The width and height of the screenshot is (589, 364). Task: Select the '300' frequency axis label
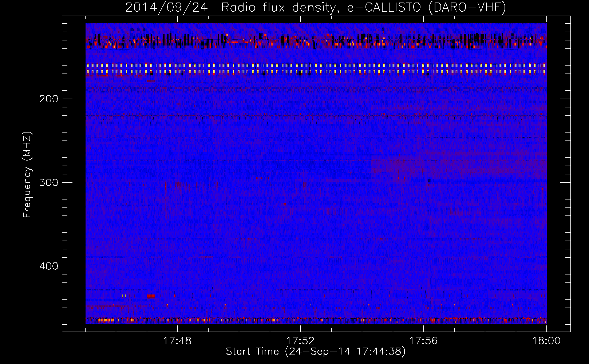[49, 182]
